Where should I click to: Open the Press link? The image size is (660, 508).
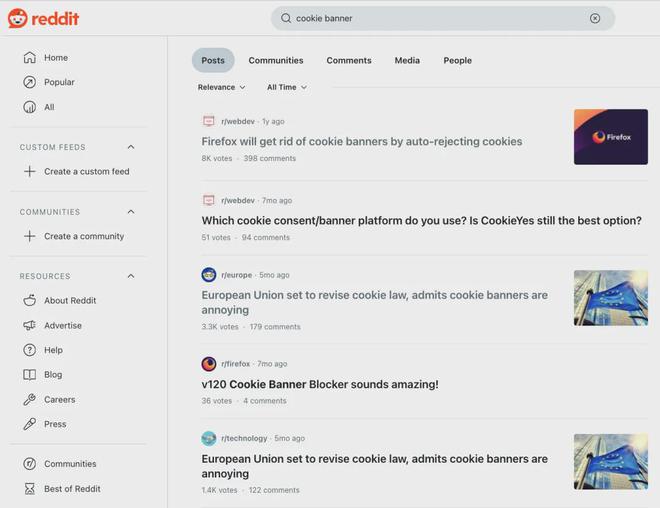[55, 424]
